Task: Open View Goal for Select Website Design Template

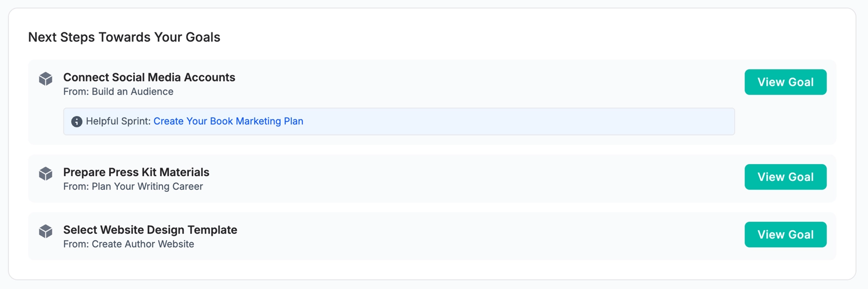Action: pos(785,234)
